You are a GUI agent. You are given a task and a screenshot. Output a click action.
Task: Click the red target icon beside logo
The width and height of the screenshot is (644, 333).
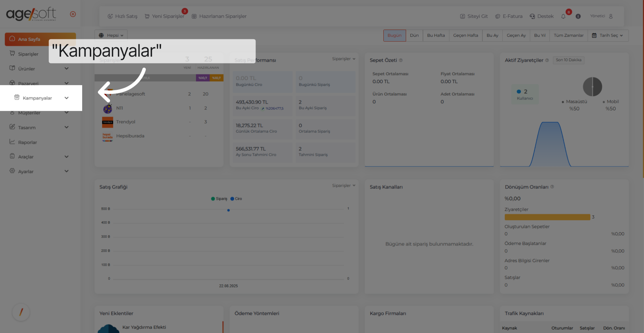pos(73,14)
